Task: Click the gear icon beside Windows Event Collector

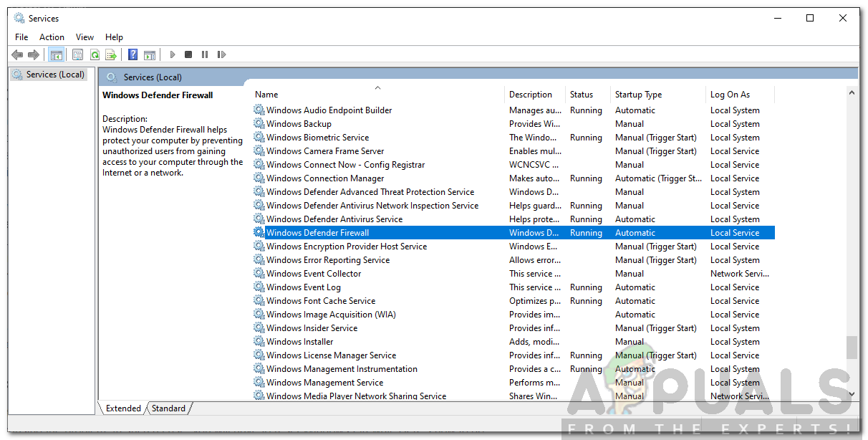Action: tap(259, 274)
